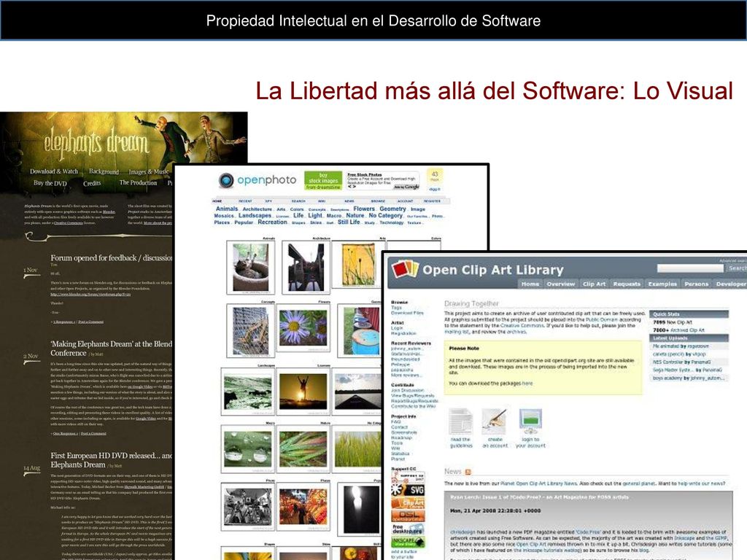Click the 'login to your account' monitor icon
The height and width of the screenshot is (560, 747).
pyautogui.click(x=530, y=421)
